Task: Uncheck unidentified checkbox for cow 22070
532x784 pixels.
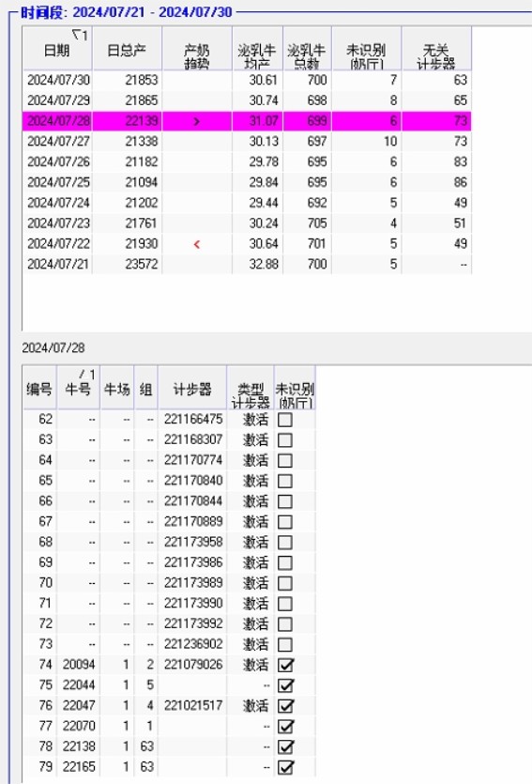Action: [285, 727]
